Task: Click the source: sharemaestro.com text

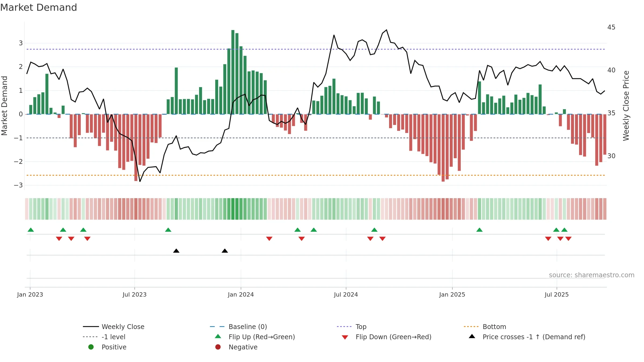Action: [x=592, y=275]
